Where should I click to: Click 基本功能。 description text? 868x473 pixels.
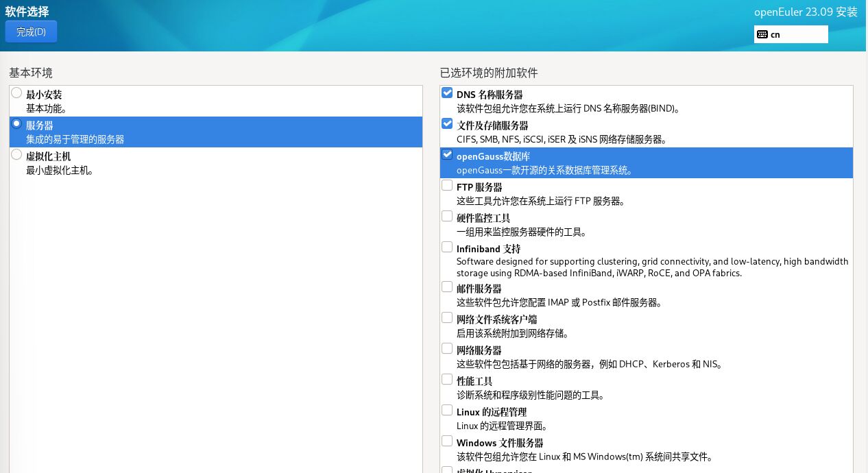point(47,108)
